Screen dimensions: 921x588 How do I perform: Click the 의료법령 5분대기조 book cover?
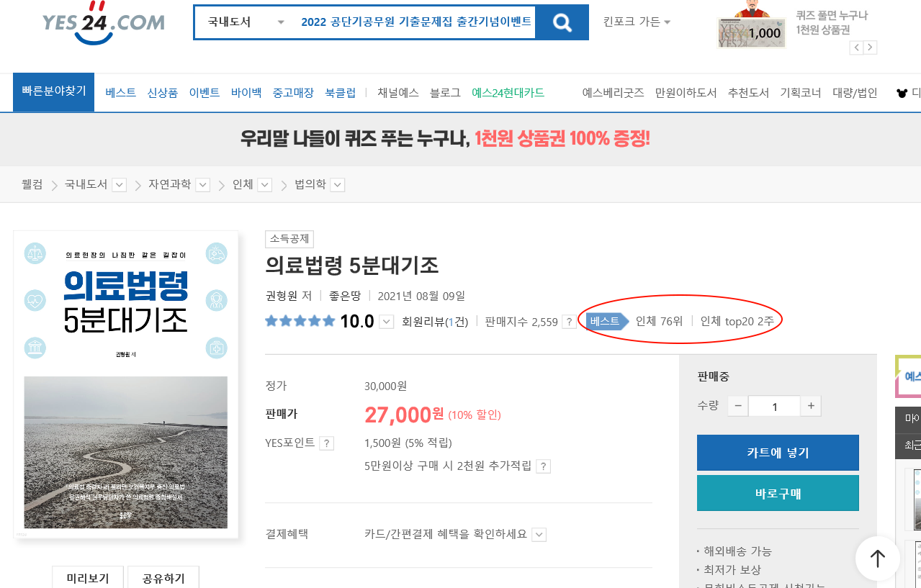(x=126, y=385)
